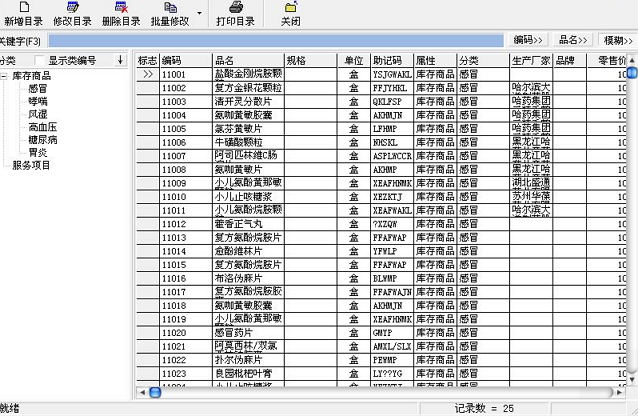Select product 良园枇杷叶膏
This screenshot has height=416, width=638.
248,374
